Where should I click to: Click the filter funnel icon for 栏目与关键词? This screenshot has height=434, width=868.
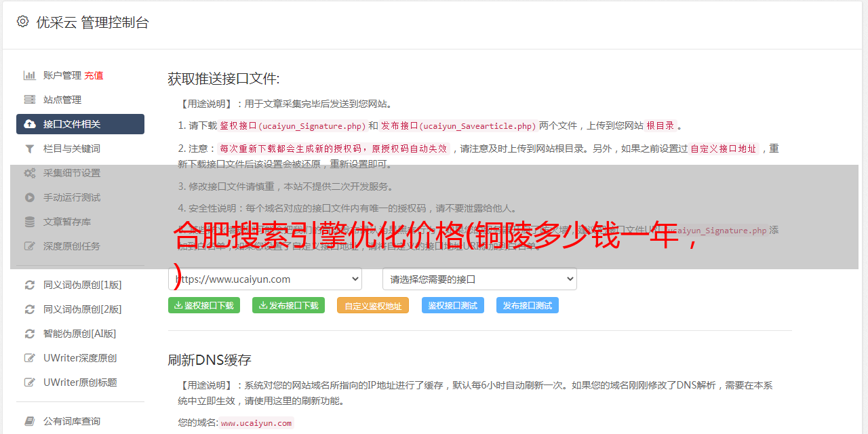30,149
